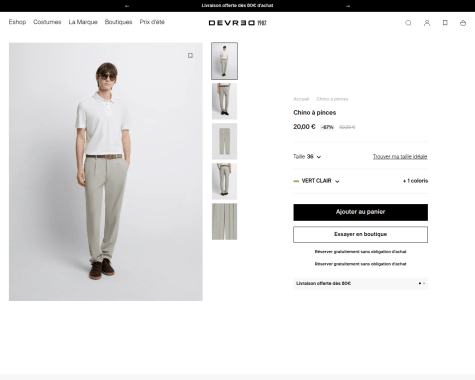Screen dimensions: 475x380
Task: Show the +1 coloris option
Action: tap(415, 181)
